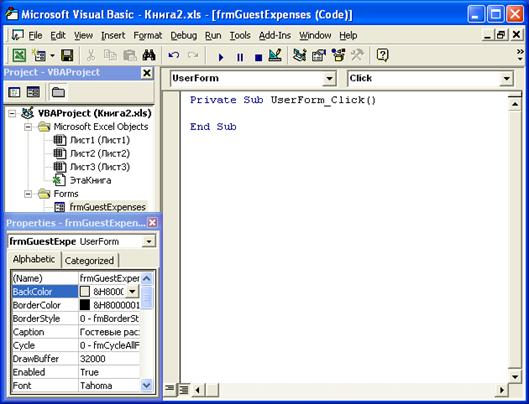The image size is (529, 404).
Task: Open the Edit menu
Action: (58, 35)
